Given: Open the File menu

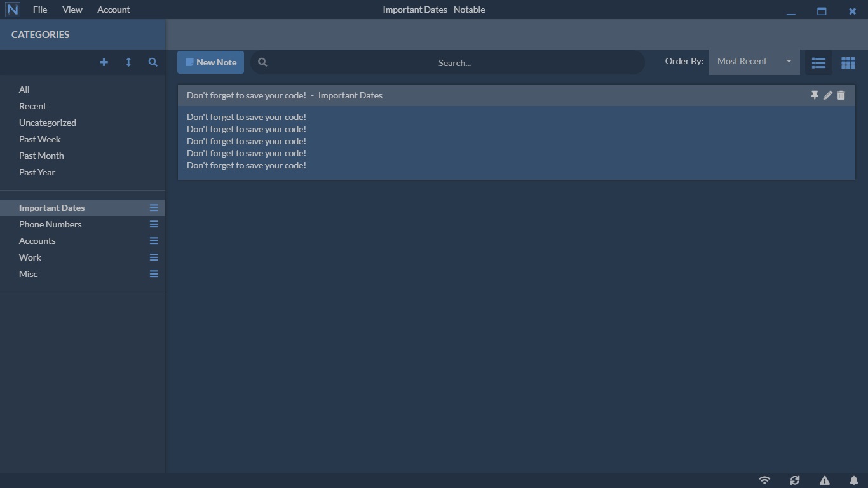Looking at the screenshot, I should pos(40,10).
